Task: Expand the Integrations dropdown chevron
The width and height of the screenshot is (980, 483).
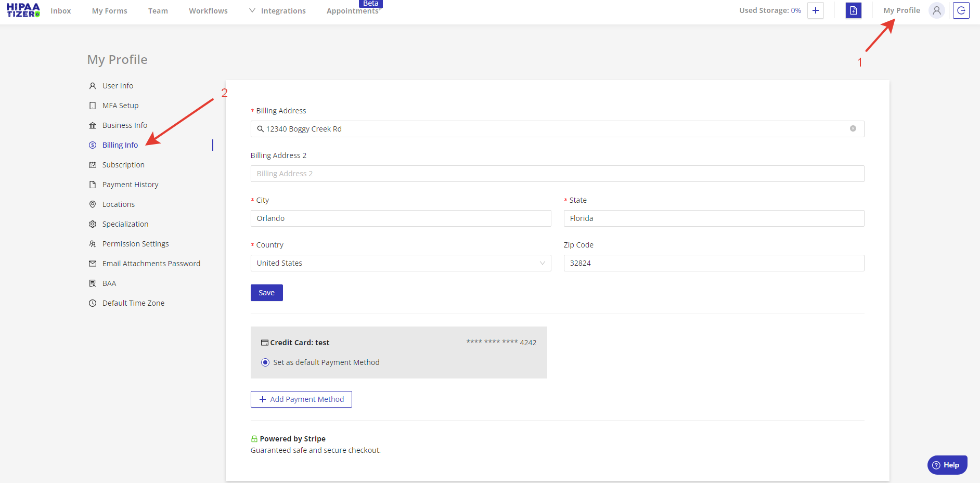Action: pos(252,10)
